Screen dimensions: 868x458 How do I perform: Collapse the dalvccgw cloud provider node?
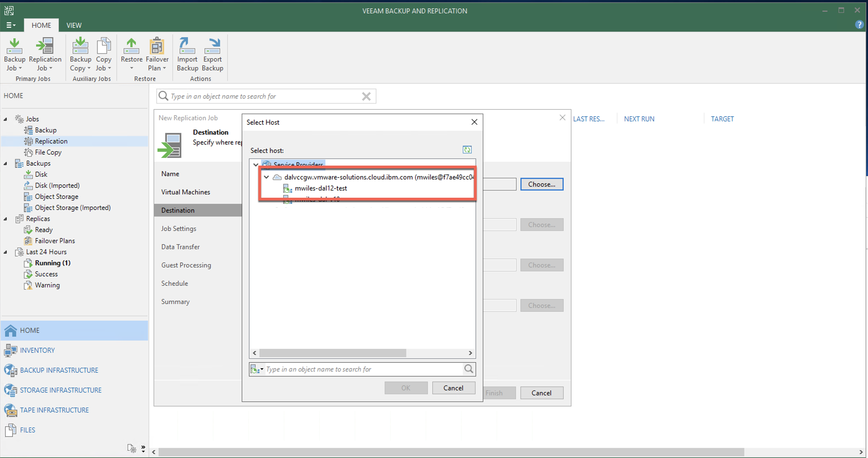point(266,177)
